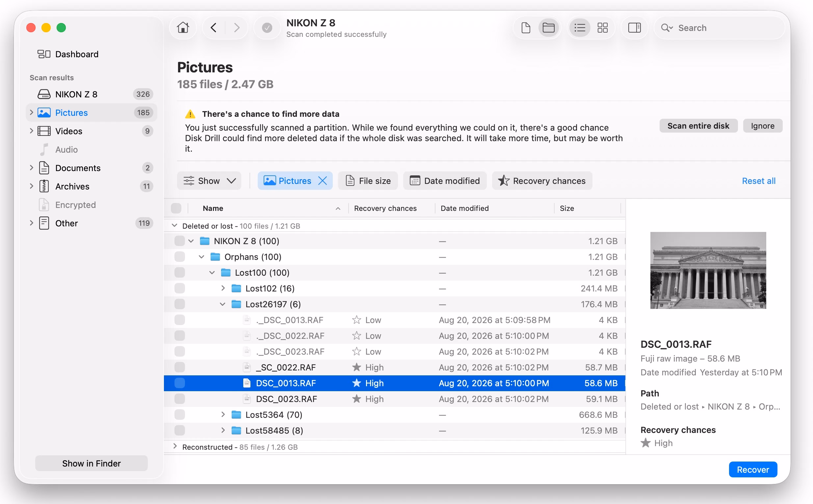
Task: Click the building preview thumbnail
Action: (708, 270)
